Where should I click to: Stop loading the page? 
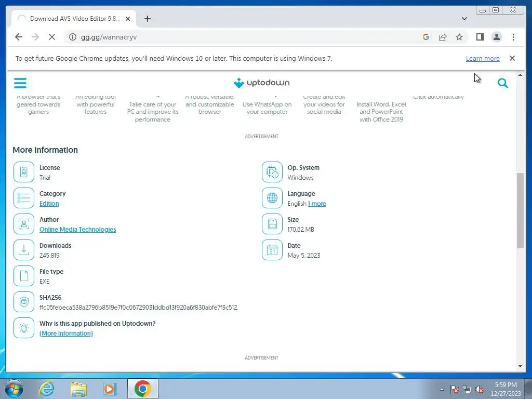pyautogui.click(x=52, y=37)
